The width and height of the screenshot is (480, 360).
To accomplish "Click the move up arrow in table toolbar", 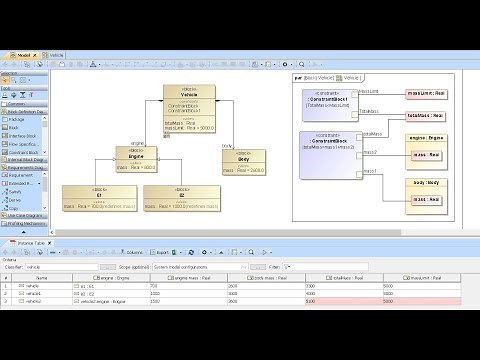I will coord(221,252).
